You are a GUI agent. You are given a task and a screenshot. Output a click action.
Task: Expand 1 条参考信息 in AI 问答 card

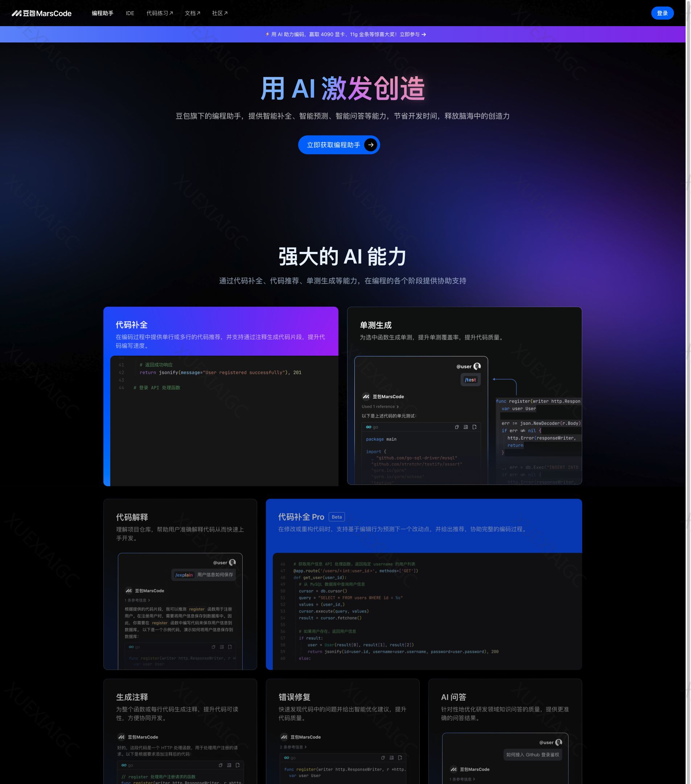point(462,779)
